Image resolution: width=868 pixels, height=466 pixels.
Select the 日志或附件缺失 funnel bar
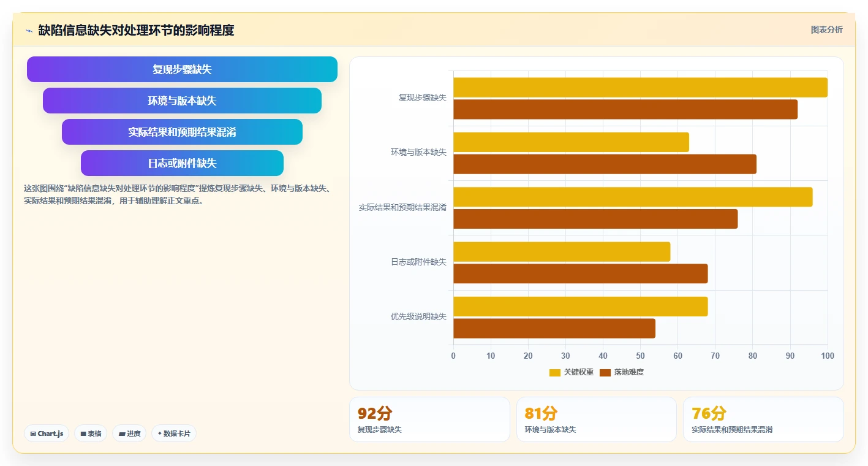coord(182,163)
